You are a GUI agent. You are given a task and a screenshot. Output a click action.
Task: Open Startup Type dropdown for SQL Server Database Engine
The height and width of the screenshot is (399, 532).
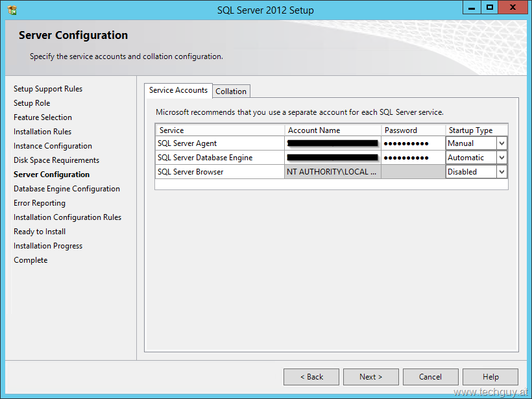coord(502,158)
